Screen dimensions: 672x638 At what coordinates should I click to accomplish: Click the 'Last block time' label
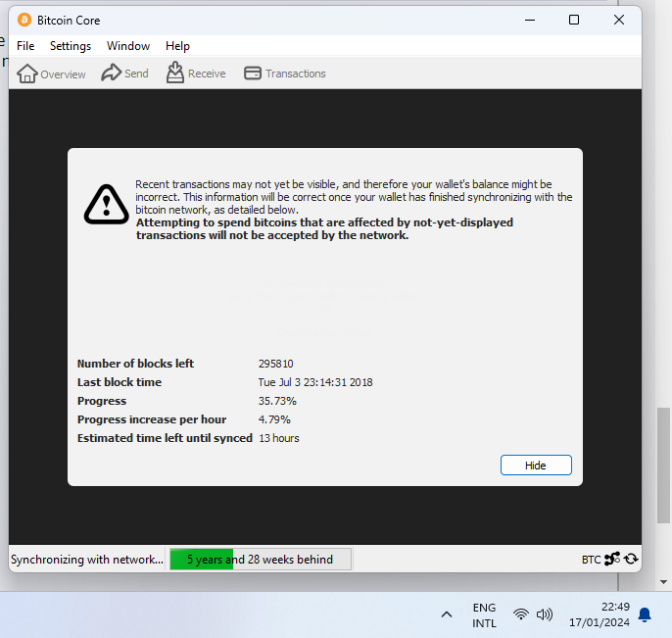[x=120, y=382]
